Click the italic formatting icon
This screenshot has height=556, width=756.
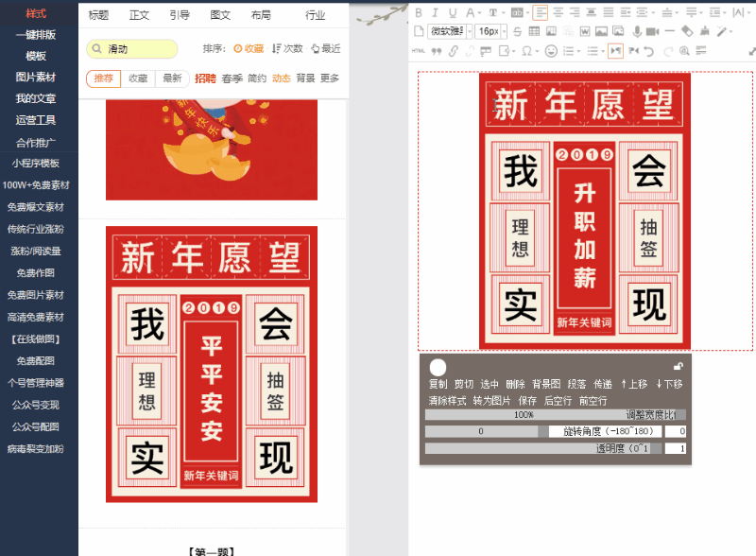click(436, 13)
